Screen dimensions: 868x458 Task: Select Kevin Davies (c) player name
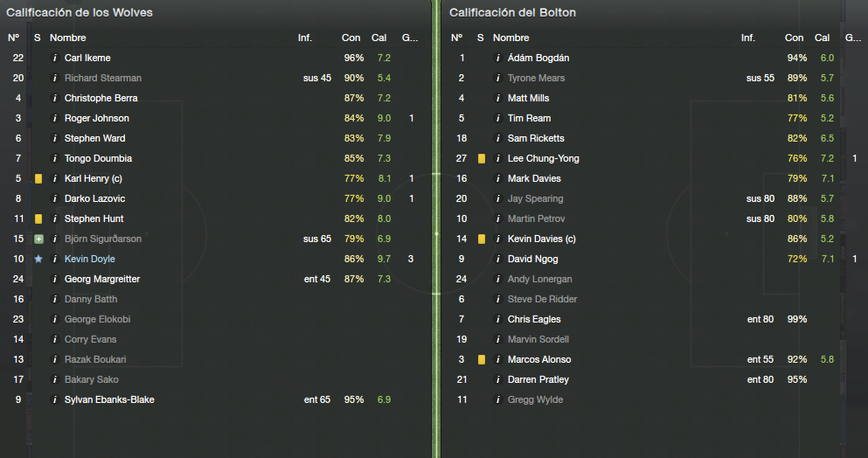(x=541, y=239)
